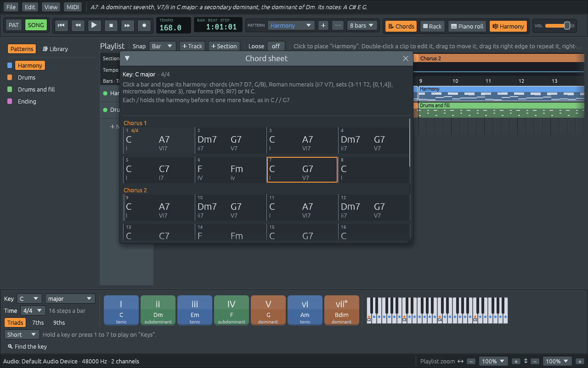Click the Record button
The image size is (588, 368).
point(144,25)
